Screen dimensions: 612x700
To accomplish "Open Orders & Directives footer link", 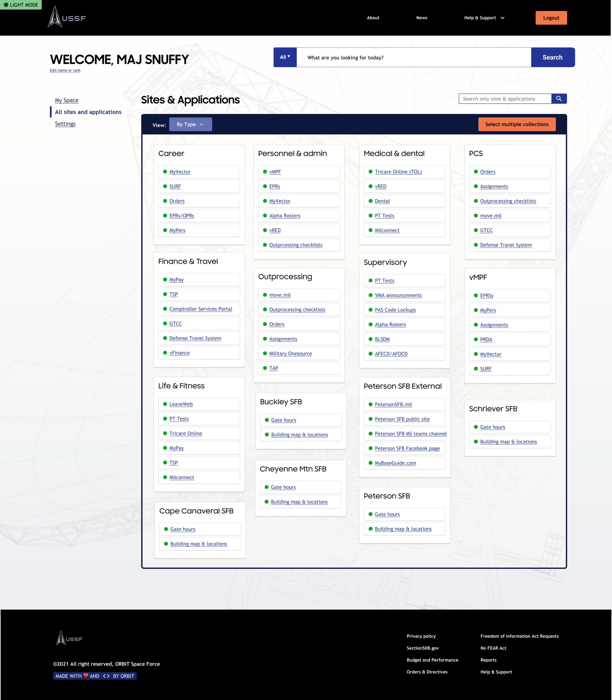I will pos(426,672).
